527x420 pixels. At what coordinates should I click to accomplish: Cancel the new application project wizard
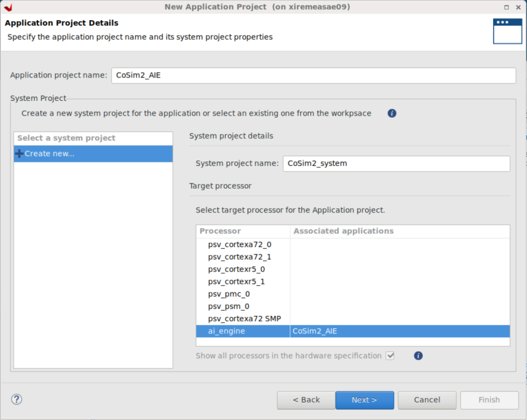(x=427, y=400)
